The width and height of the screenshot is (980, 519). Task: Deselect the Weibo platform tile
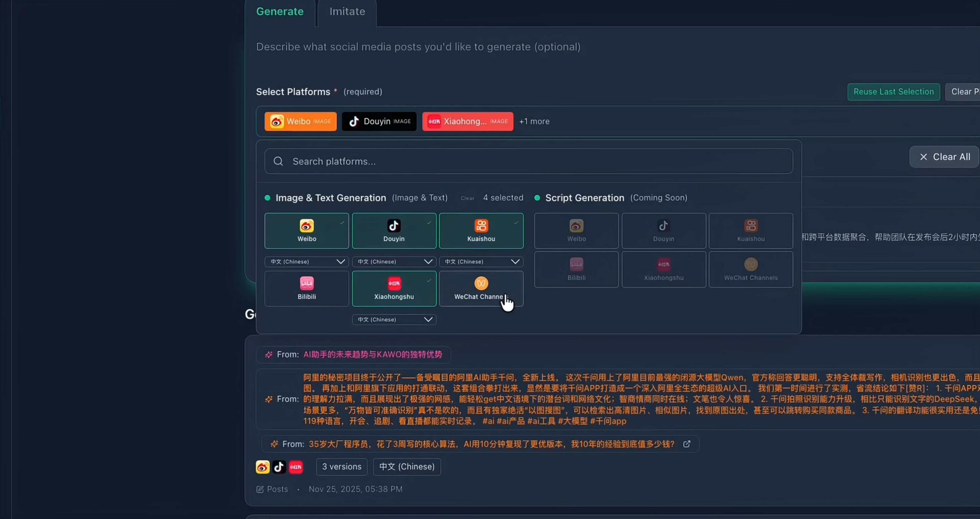point(307,231)
